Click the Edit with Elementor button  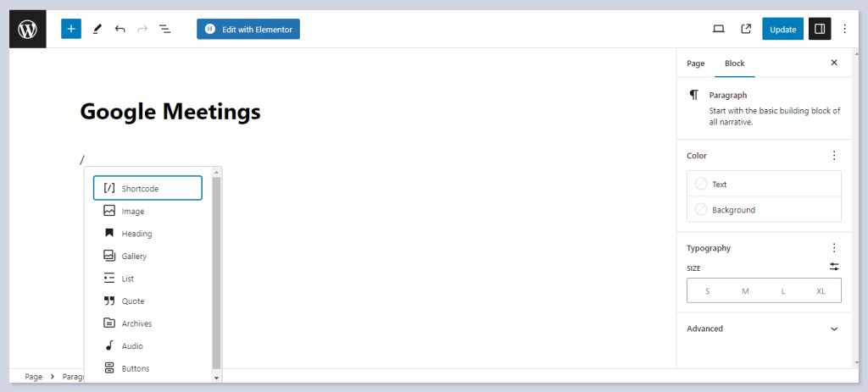[x=248, y=29]
